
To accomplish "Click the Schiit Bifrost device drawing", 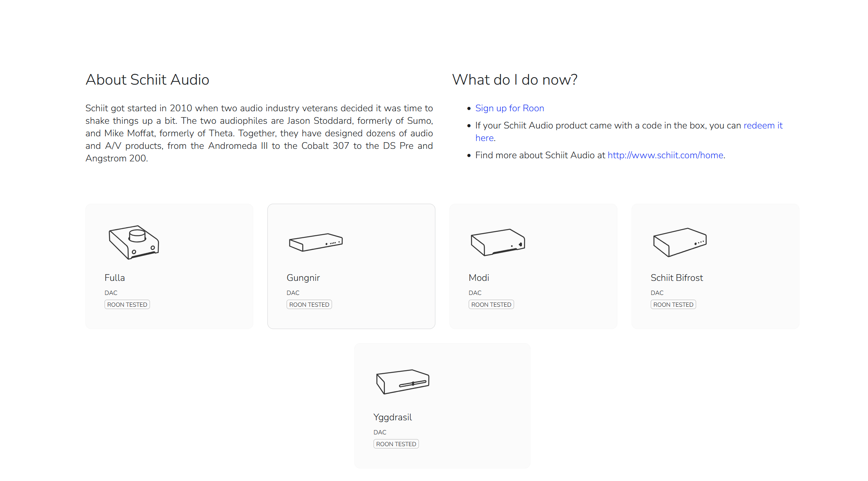I will [680, 242].
